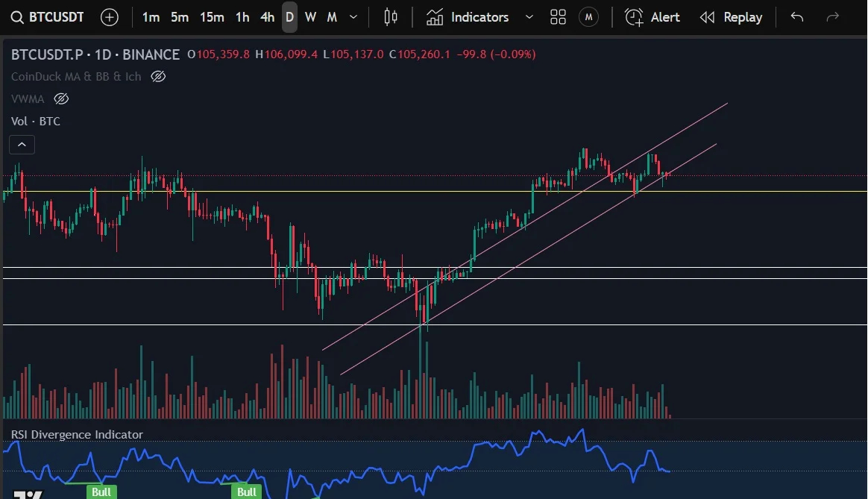Undo the last chart action
This screenshot has width=868, height=499.
tap(796, 17)
